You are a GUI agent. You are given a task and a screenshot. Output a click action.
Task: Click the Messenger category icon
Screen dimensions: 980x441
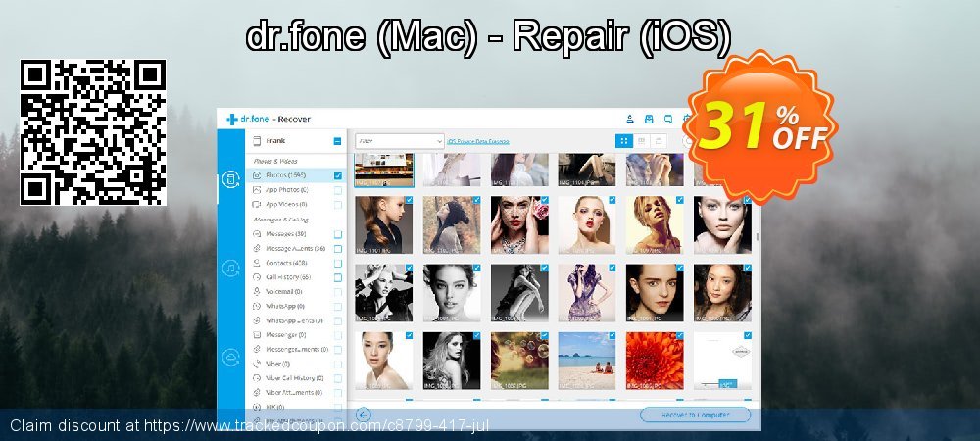[x=256, y=335]
